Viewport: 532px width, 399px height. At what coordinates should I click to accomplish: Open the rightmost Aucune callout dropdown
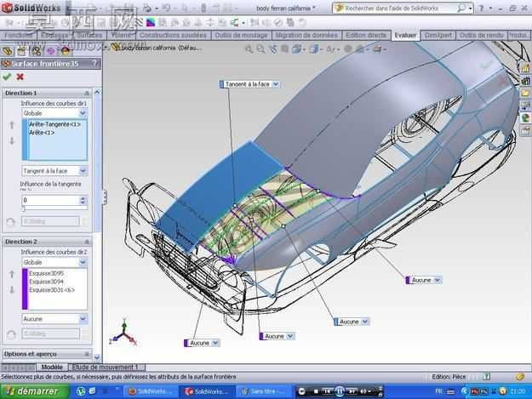(x=438, y=280)
